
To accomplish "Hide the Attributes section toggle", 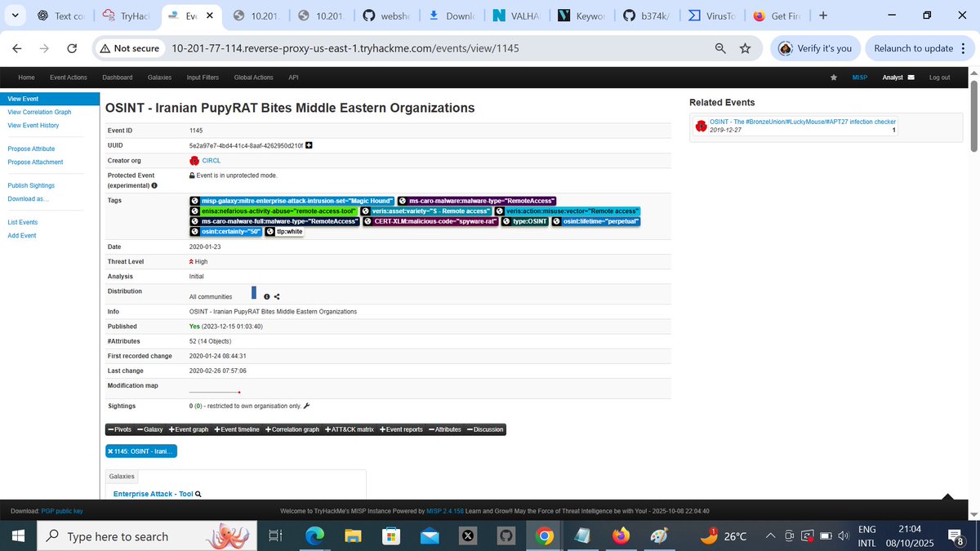I will click(x=445, y=429).
